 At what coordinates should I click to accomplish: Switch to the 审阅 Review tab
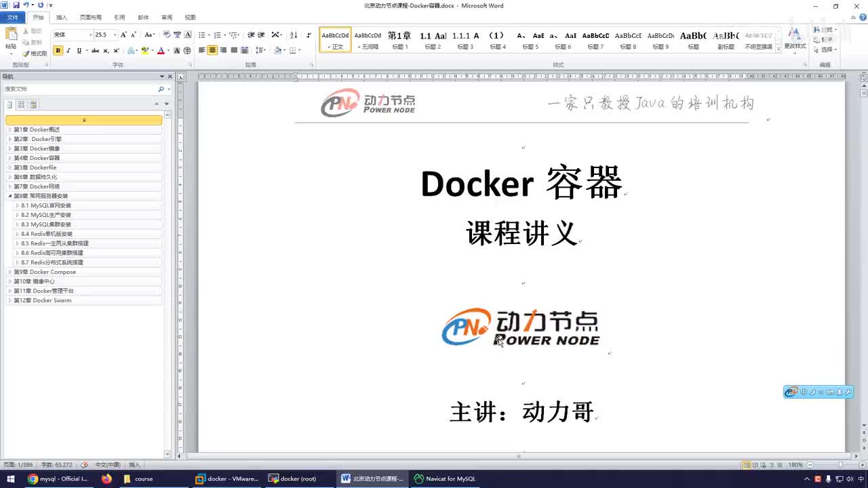[166, 17]
